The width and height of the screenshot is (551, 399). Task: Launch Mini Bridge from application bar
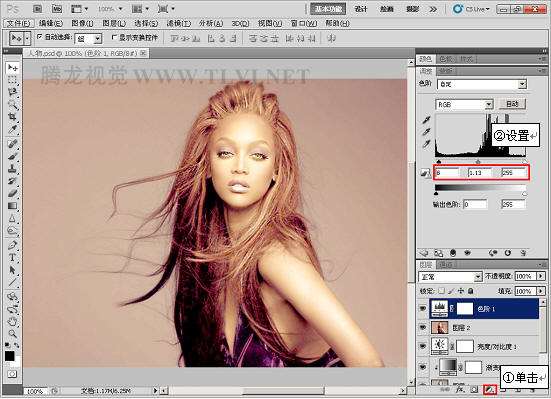click(57, 9)
